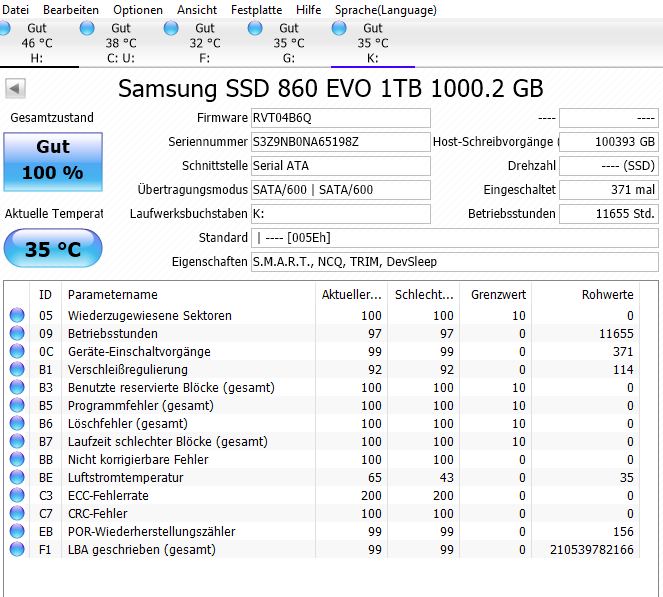Click the Grenzwert column header
Screen dimensions: 663x597
[496, 294]
